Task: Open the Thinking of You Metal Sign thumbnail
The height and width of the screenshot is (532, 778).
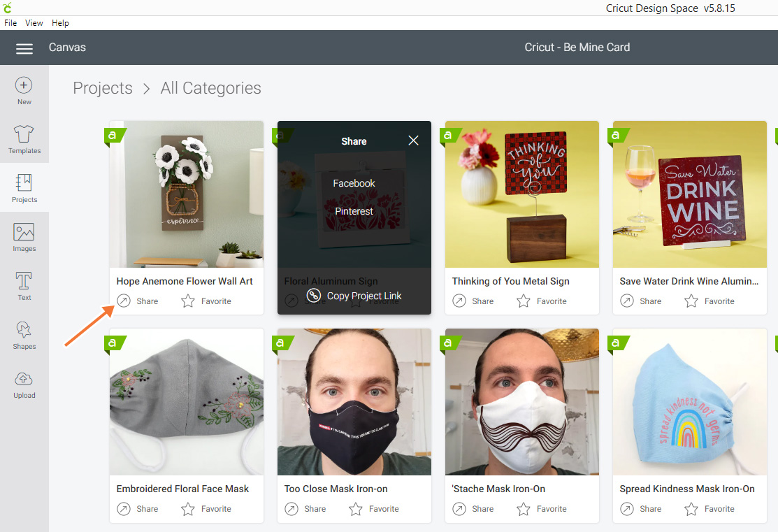Action: click(522, 194)
